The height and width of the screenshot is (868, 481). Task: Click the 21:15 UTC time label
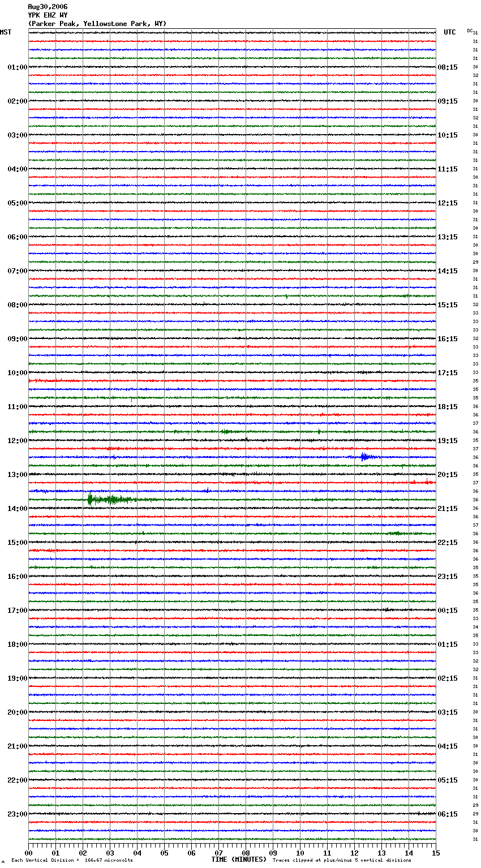(448, 509)
